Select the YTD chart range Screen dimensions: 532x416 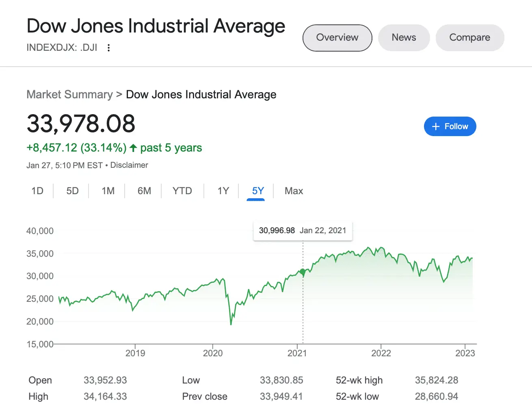point(182,191)
